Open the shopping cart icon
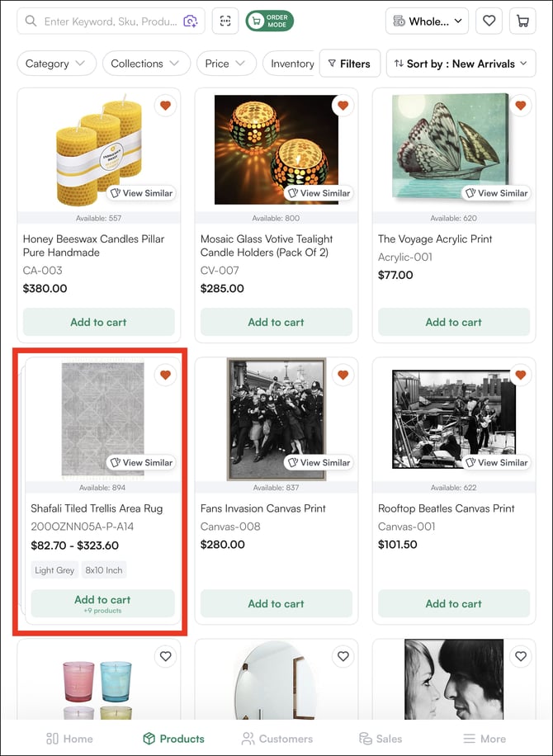 click(522, 21)
